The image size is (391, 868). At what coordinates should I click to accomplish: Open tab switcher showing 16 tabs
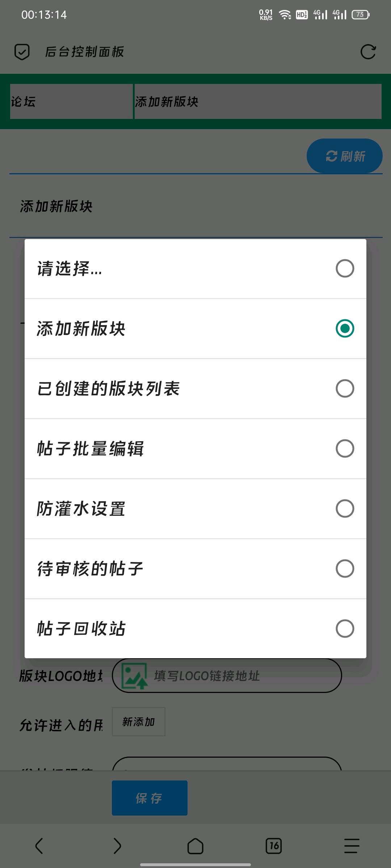pos(274,846)
